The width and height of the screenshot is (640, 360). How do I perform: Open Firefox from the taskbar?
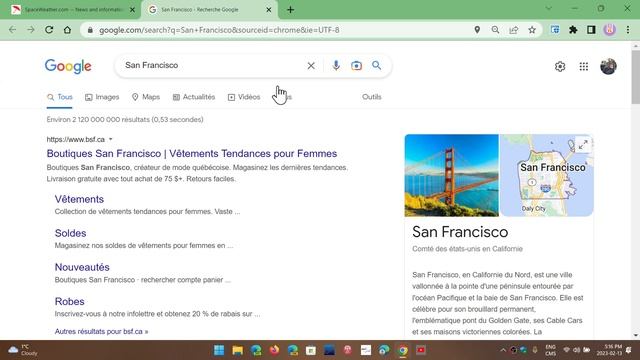point(274,350)
